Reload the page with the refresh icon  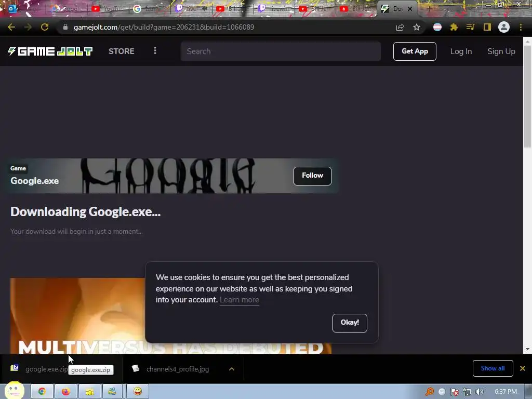click(x=45, y=27)
